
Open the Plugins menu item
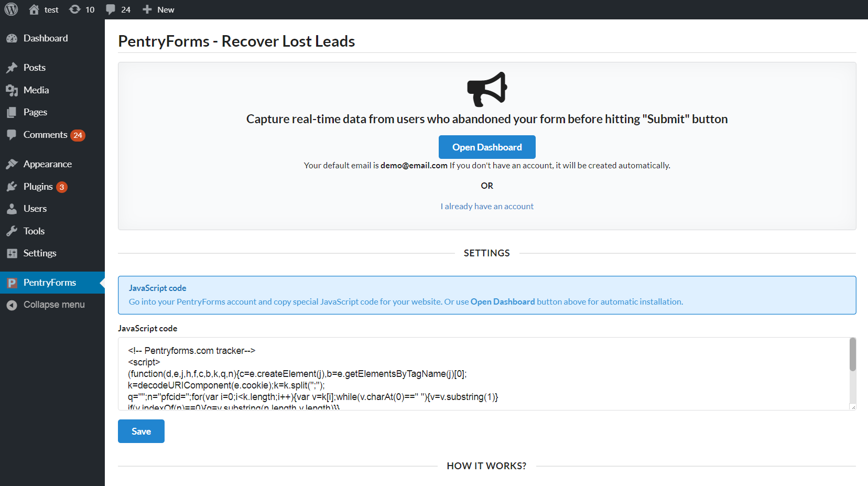[38, 187]
